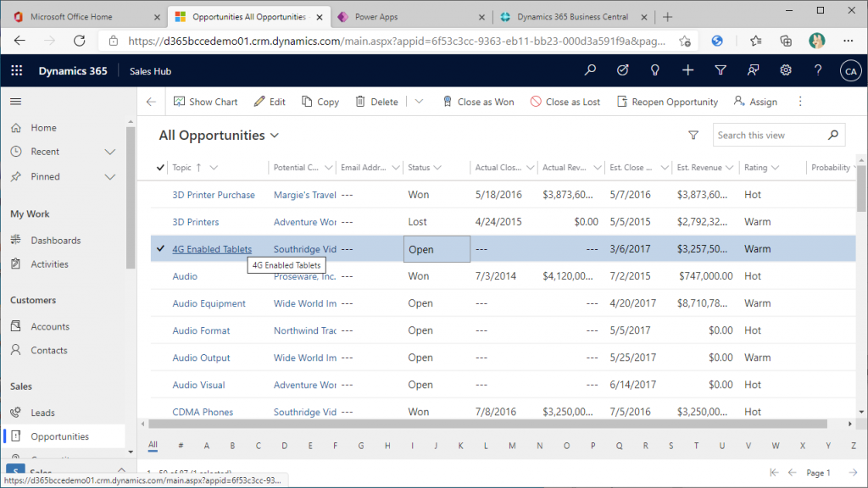Filter list by letter M
Viewport: 868px width, 488px height.
pos(512,446)
